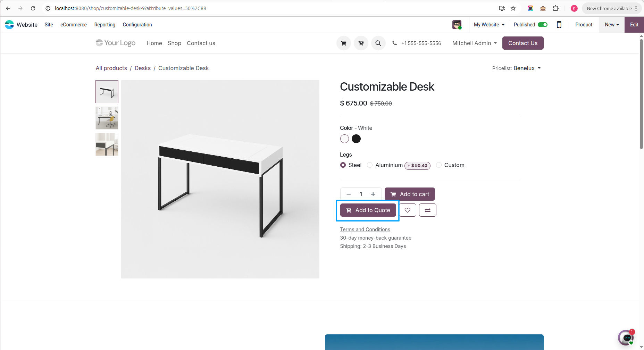Switch to the Contact us page
Image resolution: width=644 pixels, height=350 pixels.
coord(201,43)
